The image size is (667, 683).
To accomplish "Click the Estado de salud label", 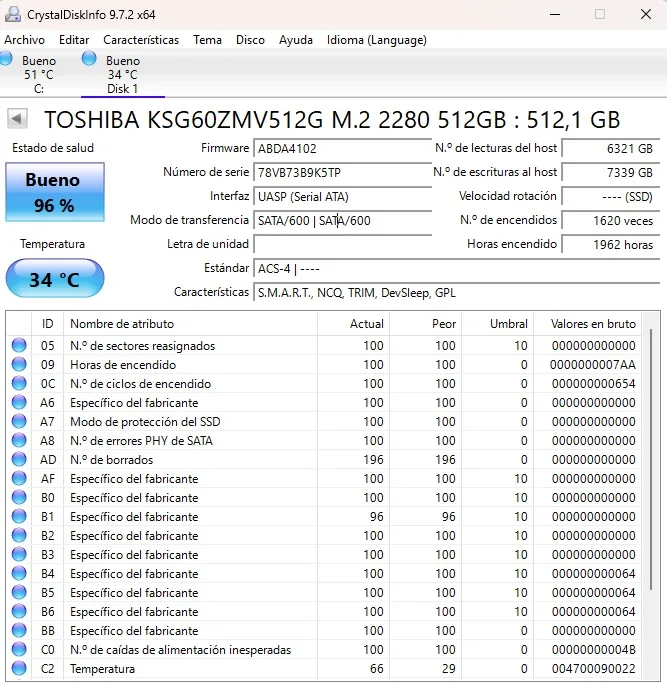I will point(53,148).
